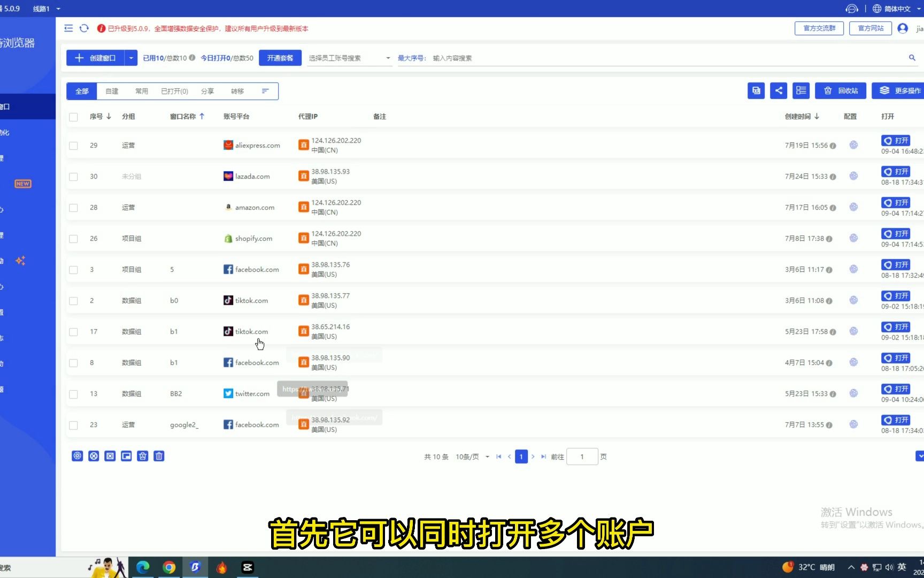The image size is (924, 578).
Task: Open fingerprint config for row 29
Action: (x=853, y=145)
